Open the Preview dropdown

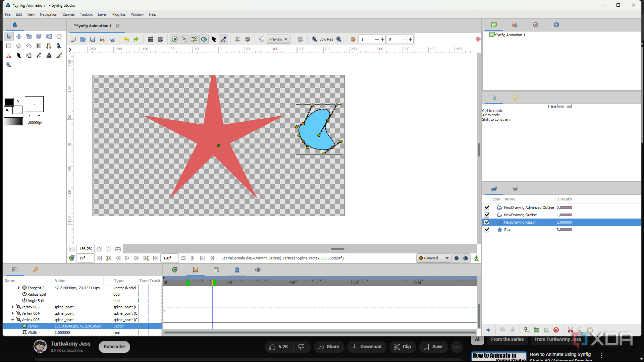(278, 39)
